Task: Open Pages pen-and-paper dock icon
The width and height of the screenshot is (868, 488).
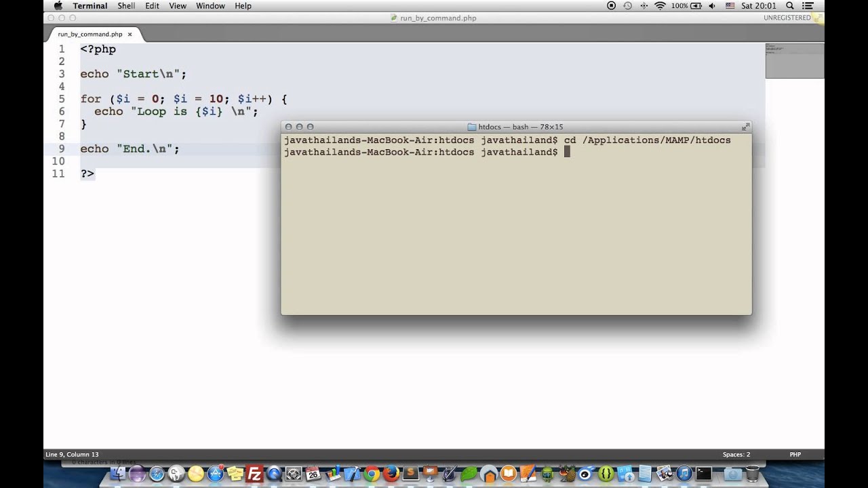Action: coord(528,474)
